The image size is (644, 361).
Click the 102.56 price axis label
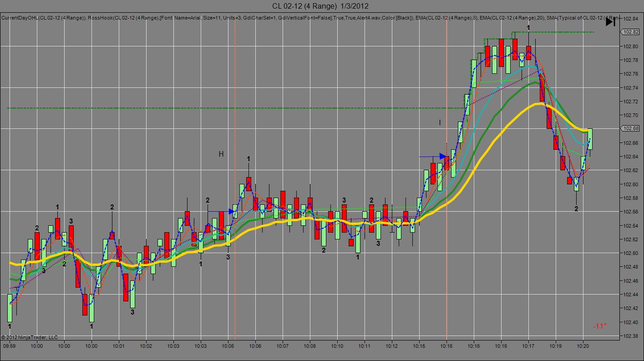(x=630, y=212)
